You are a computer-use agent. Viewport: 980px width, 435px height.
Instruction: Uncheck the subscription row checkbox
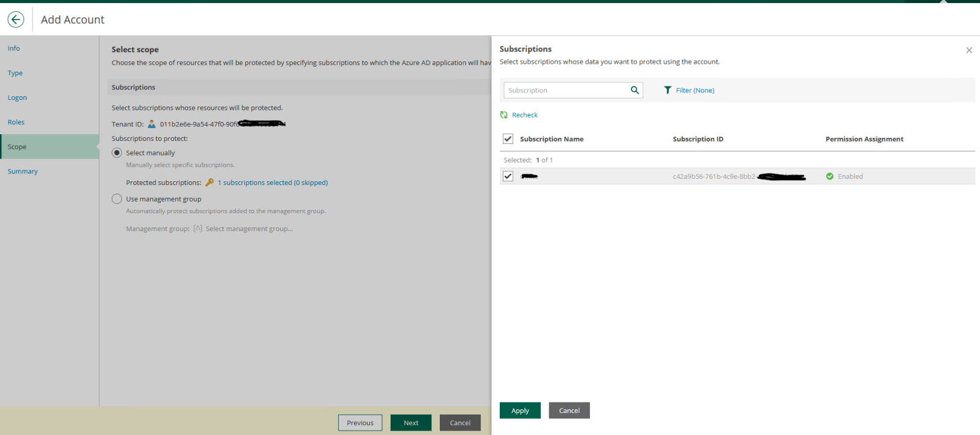[x=508, y=176]
